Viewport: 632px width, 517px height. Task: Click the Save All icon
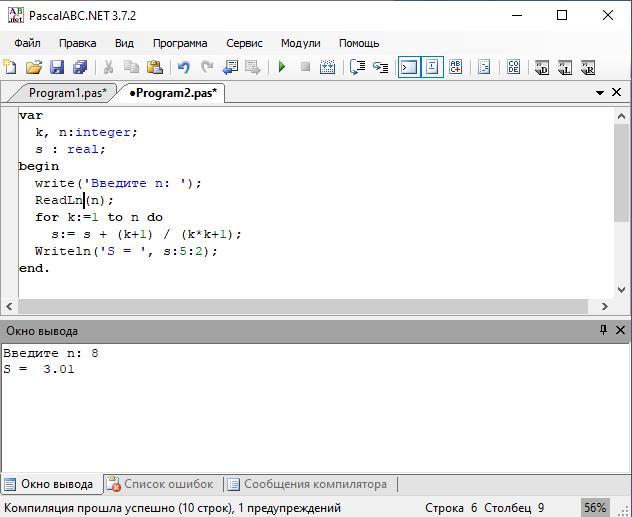[80, 67]
